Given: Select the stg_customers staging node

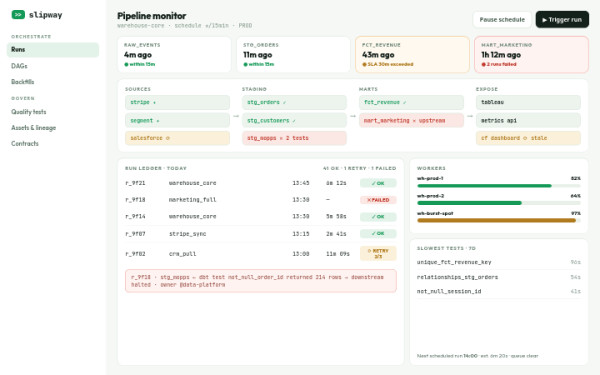Looking at the screenshot, I should point(294,121).
